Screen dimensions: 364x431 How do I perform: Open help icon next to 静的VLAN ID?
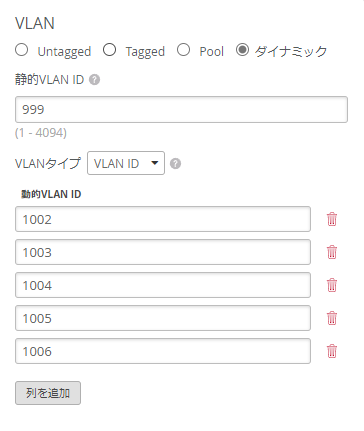pyautogui.click(x=95, y=80)
